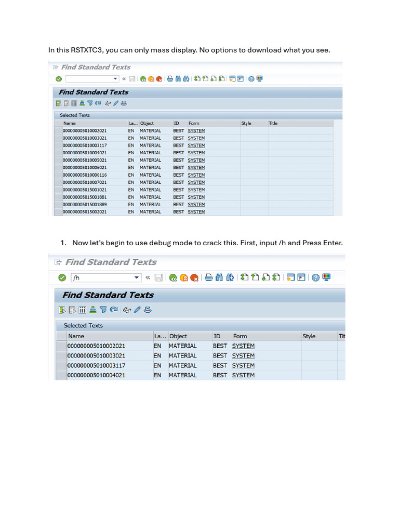Select row marker for 000000005010003021 in /h screenshot
Screen dimensions: 399x532
61,356
